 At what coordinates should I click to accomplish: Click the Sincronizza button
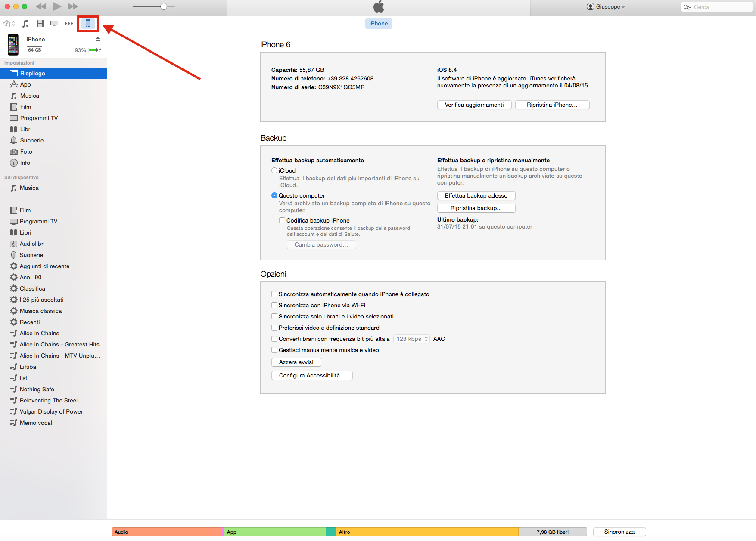coord(619,532)
